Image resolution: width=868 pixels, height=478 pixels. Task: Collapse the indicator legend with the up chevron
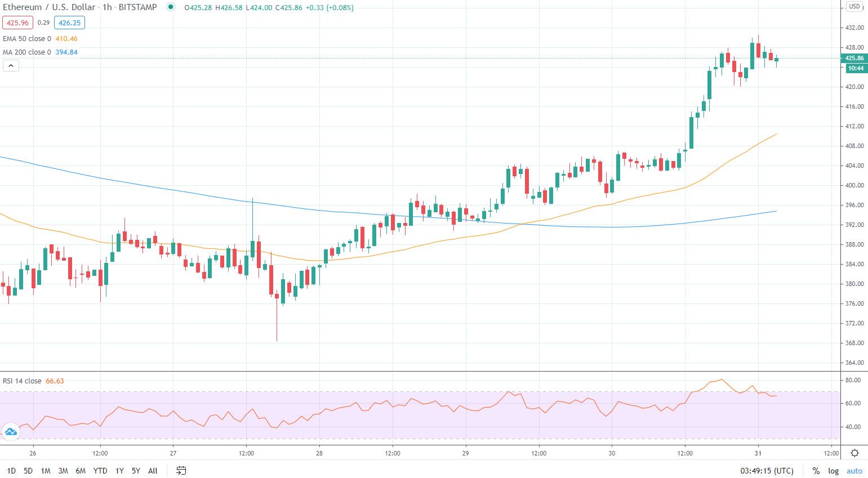point(11,65)
